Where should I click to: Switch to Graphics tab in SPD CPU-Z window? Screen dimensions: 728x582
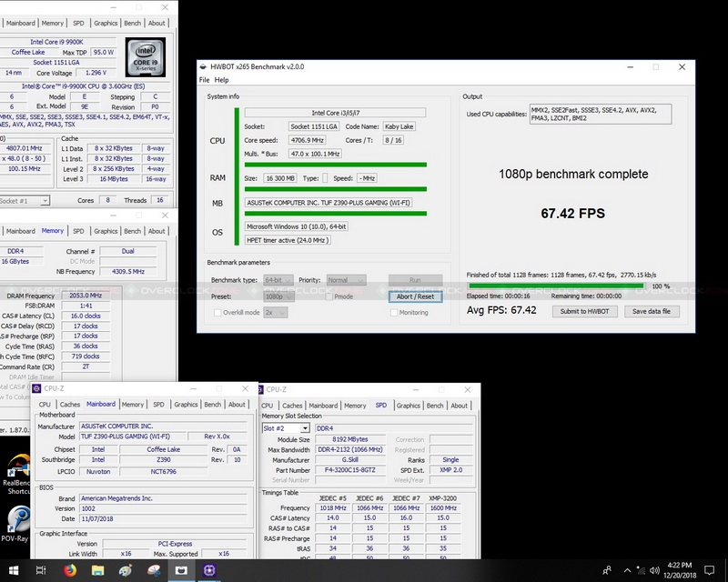point(408,406)
